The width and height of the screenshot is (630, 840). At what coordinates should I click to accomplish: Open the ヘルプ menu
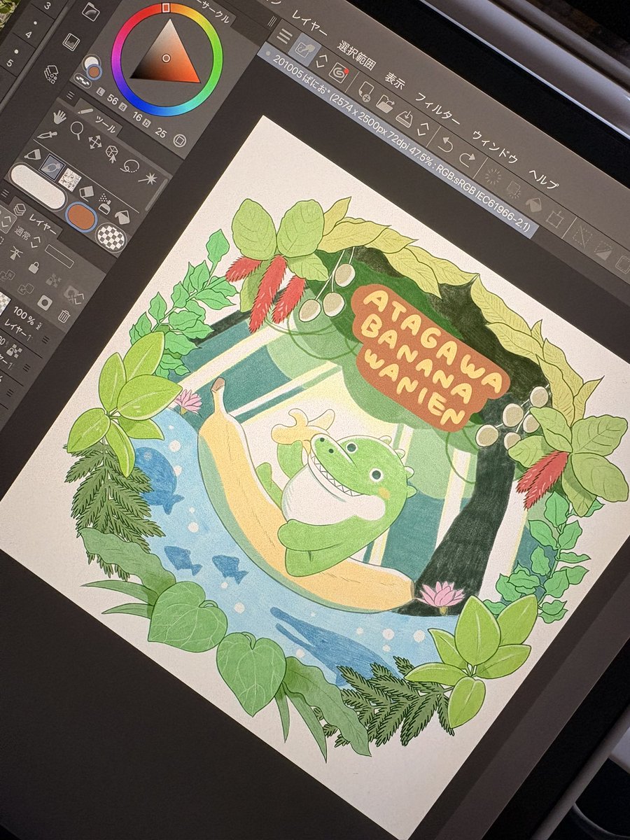click(x=544, y=178)
